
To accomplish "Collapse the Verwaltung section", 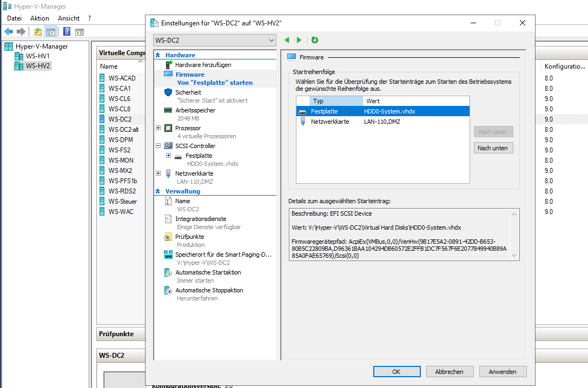I will click(x=158, y=191).
